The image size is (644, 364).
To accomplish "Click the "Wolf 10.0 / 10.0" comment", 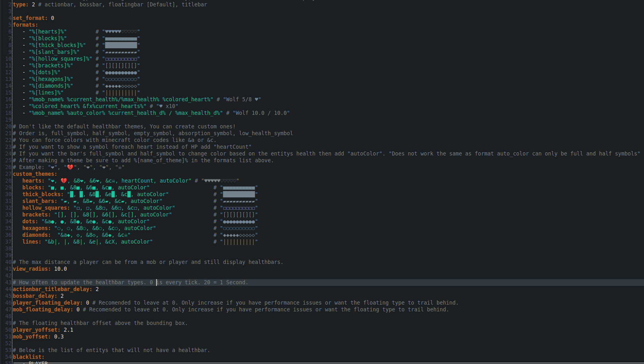I will pyautogui.click(x=258, y=113).
